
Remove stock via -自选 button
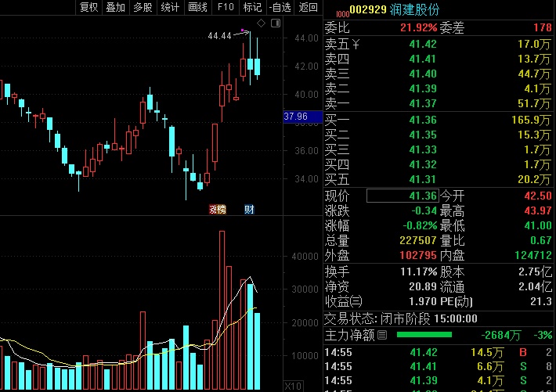(x=280, y=7)
